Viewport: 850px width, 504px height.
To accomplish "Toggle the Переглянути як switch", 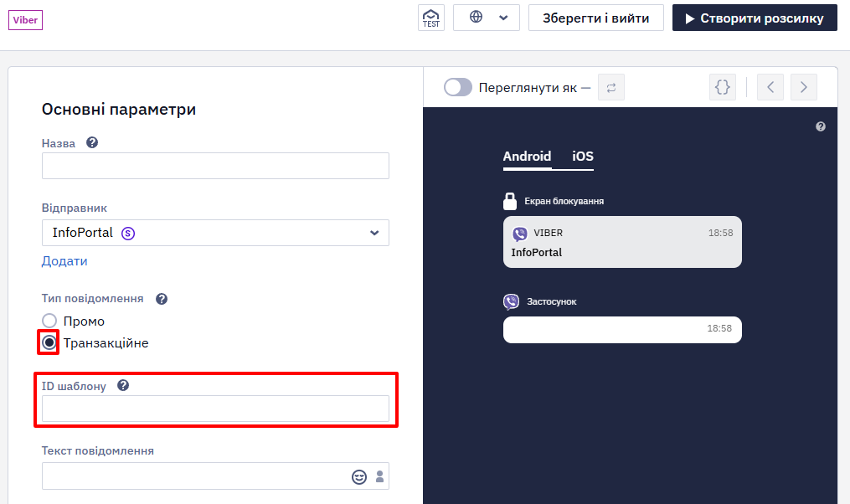I will point(458,87).
